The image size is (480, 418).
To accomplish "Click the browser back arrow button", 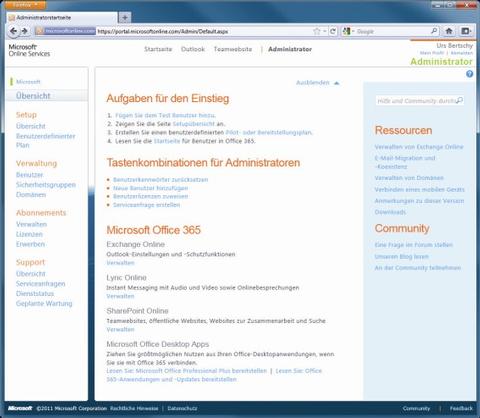I will click(x=13, y=31).
